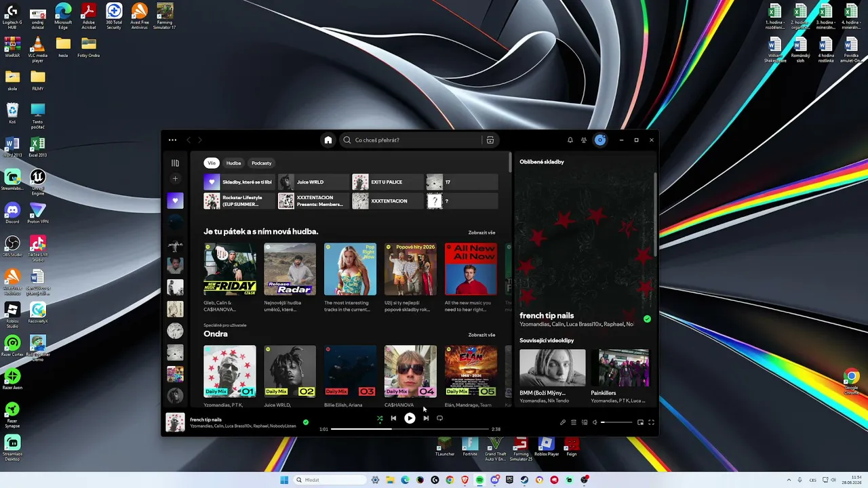The height and width of the screenshot is (488, 868).
Task: Enter fullscreen player view
Action: point(651,422)
